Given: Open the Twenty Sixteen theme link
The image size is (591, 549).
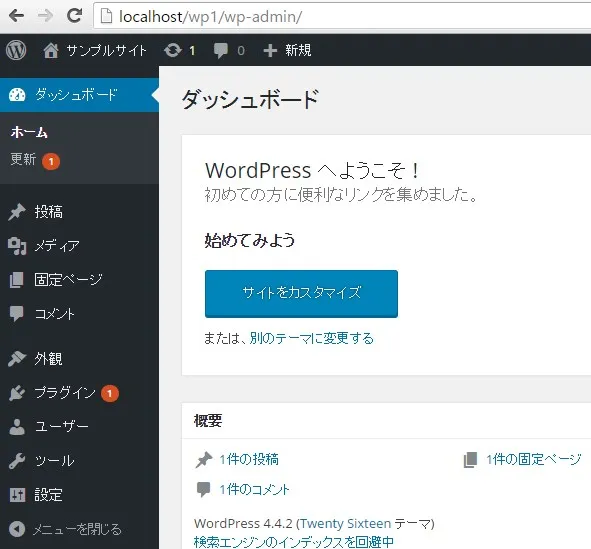Looking at the screenshot, I should click(346, 523).
